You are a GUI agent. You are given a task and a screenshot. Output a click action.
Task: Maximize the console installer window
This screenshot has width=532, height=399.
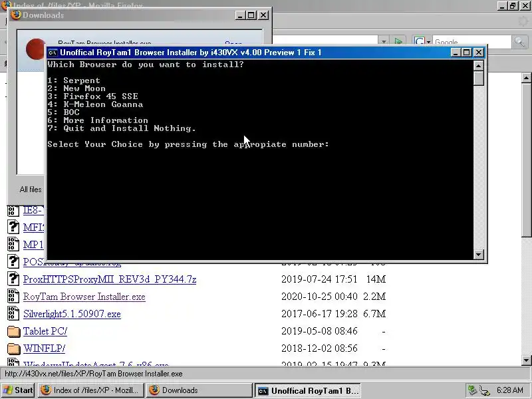[467, 53]
